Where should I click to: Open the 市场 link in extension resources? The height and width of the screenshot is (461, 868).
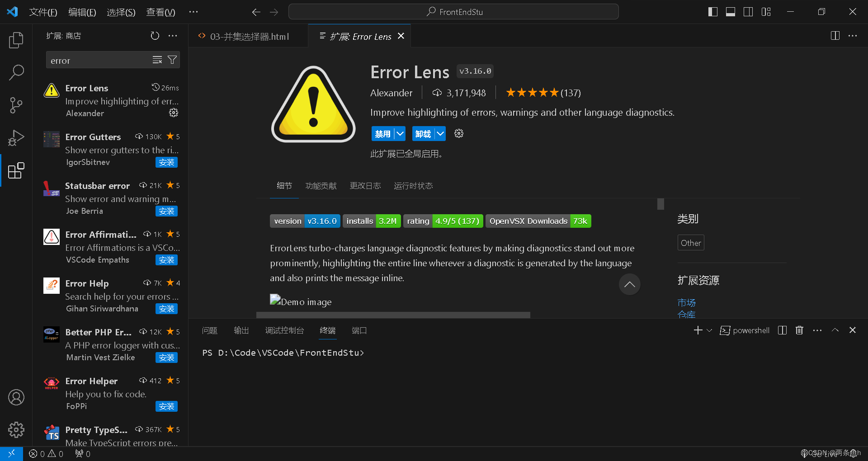click(686, 302)
